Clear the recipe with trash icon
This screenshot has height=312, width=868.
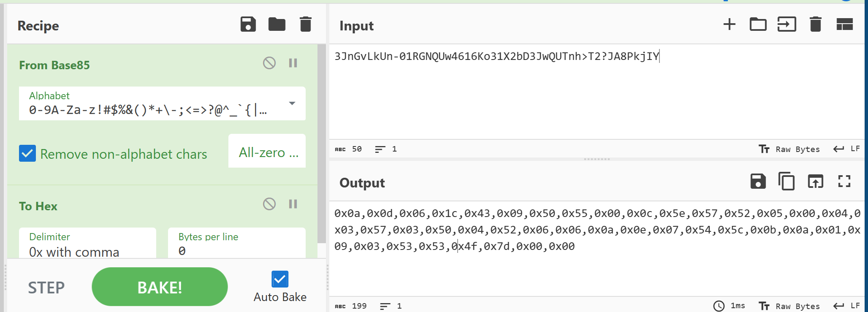306,24
